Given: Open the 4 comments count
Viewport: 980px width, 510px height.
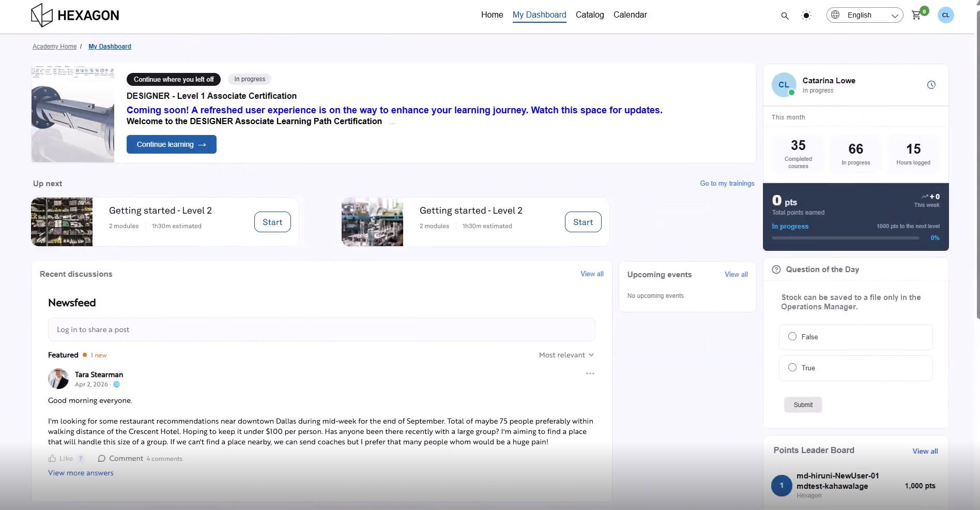Looking at the screenshot, I should pos(164,459).
